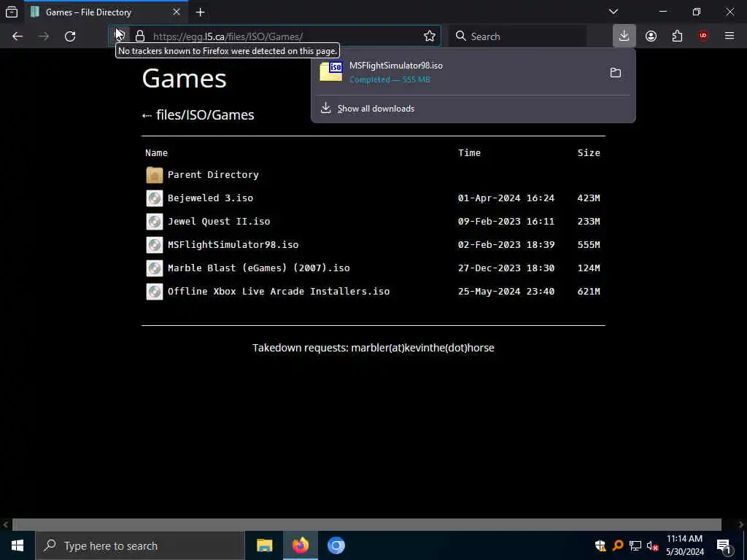This screenshot has height=560, width=747.
Task: Open the Firefox hamburger application menu
Action: [x=729, y=36]
